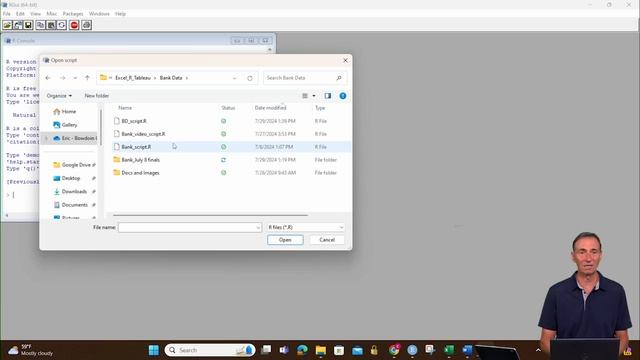Click the Open script toolbar icon in RGui
The image size is (640, 360).
click(7, 25)
